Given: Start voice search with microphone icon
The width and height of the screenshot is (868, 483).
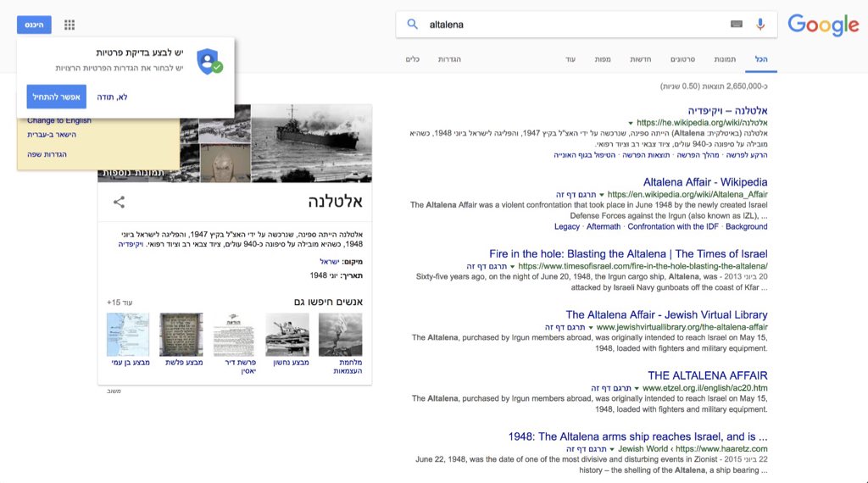Looking at the screenshot, I should (x=760, y=25).
